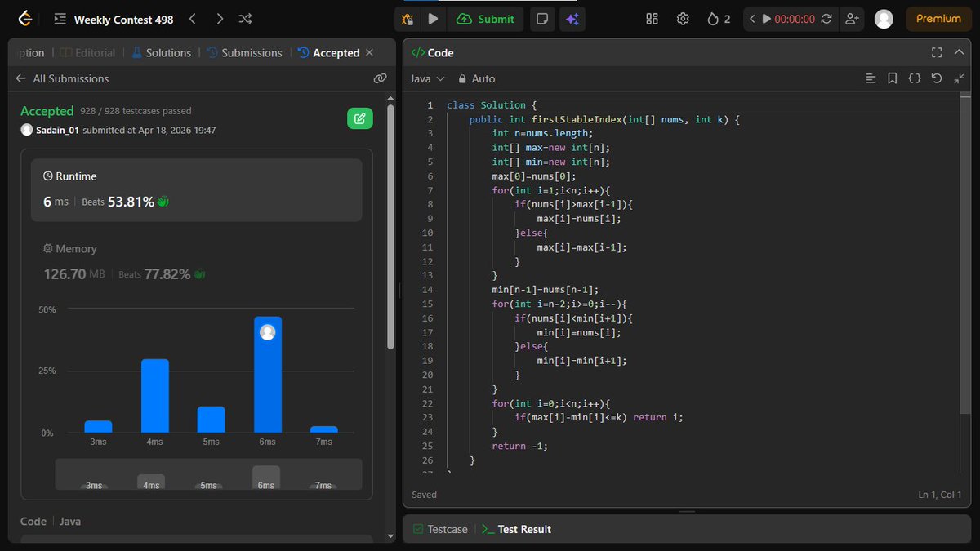This screenshot has height=551, width=980.
Task: Run the code with the play button
Action: point(433,19)
